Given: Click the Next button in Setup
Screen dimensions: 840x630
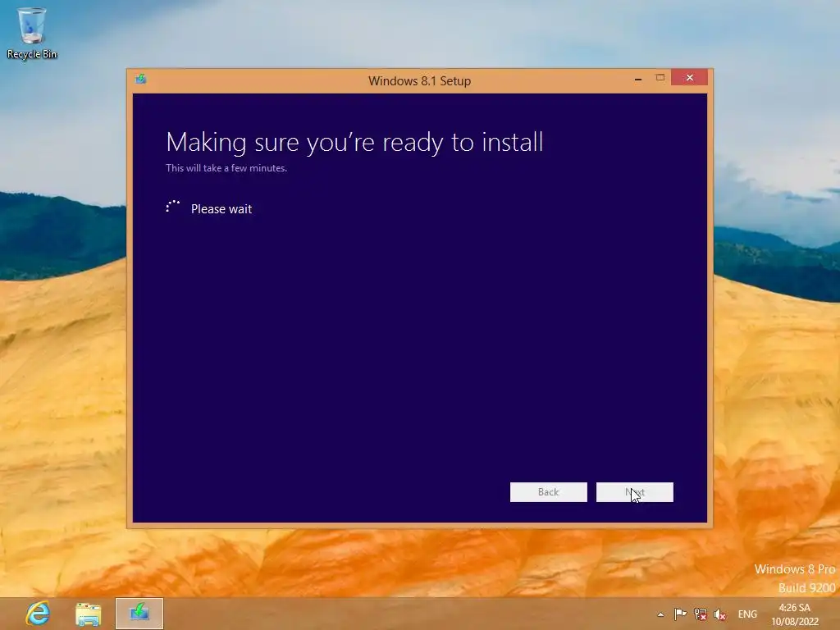Looking at the screenshot, I should [634, 492].
